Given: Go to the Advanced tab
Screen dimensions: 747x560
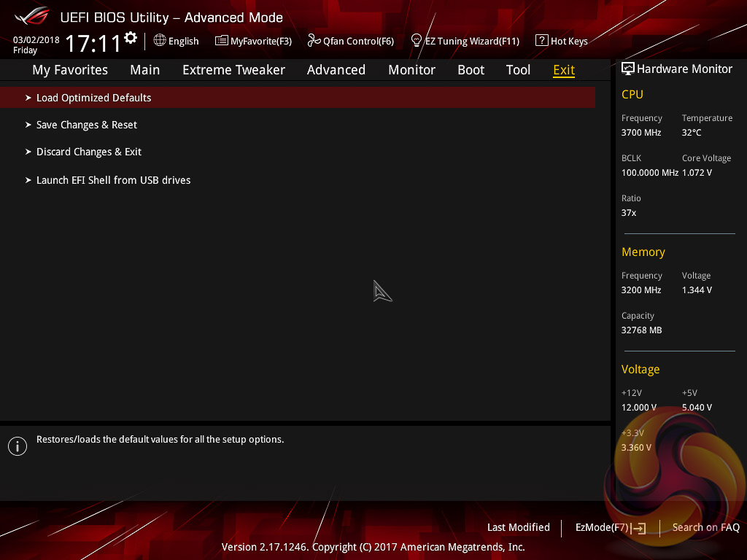Looking at the screenshot, I should (x=336, y=70).
